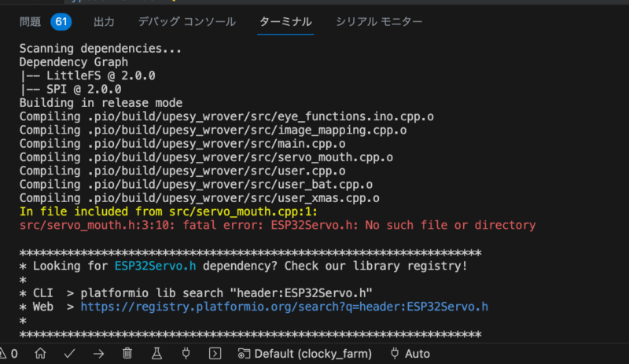Open new PlatformIO terminal icon
Viewport: 629px width, 364px height.
coord(214,354)
